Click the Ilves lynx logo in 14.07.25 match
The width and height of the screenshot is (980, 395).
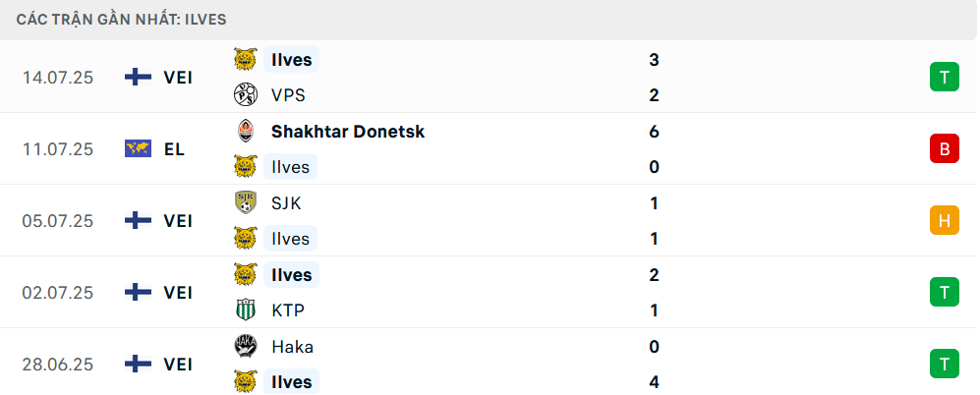246,59
